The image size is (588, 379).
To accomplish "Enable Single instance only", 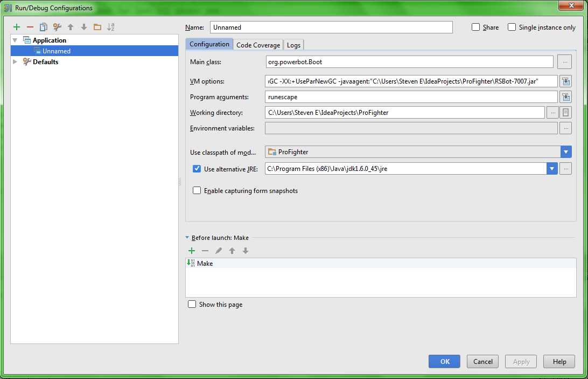I will [512, 27].
